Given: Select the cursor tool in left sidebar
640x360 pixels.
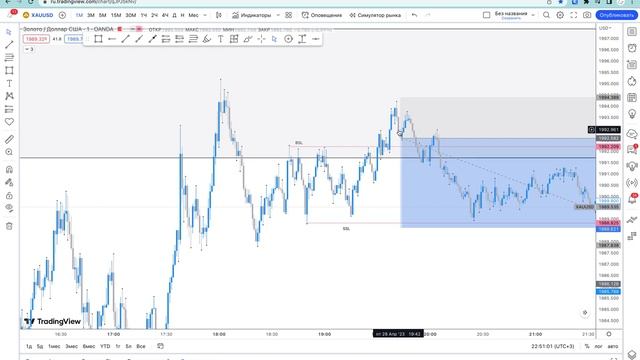Looking at the screenshot, I should point(9,32).
